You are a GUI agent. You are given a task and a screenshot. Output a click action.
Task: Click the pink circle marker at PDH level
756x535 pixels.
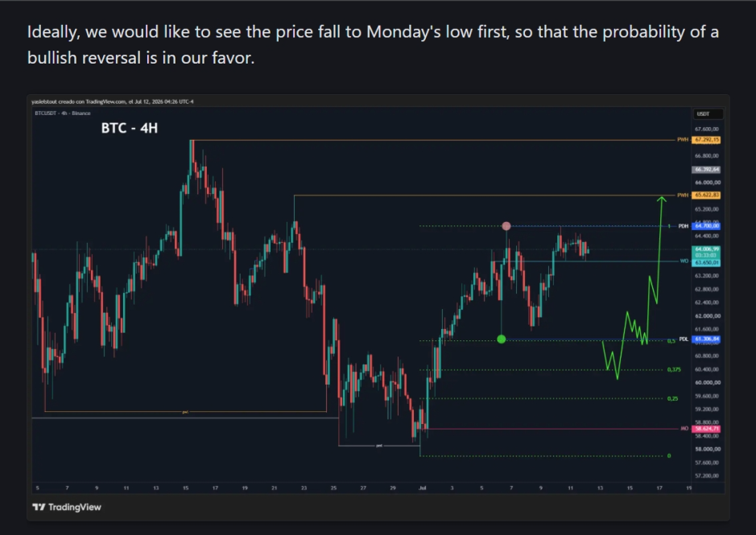[x=506, y=226]
